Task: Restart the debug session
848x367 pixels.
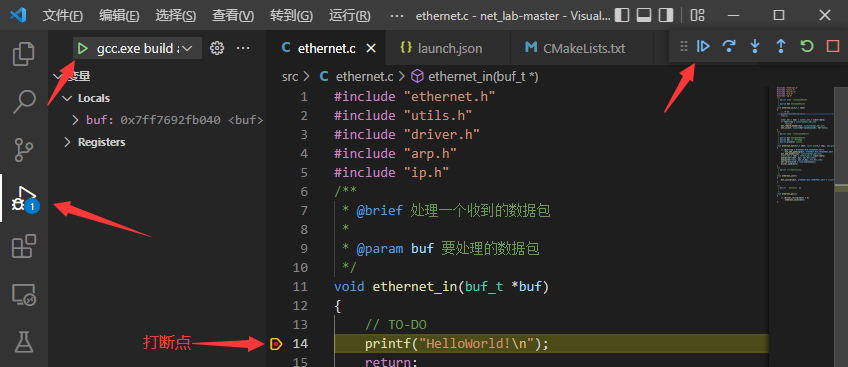Action: coord(807,46)
